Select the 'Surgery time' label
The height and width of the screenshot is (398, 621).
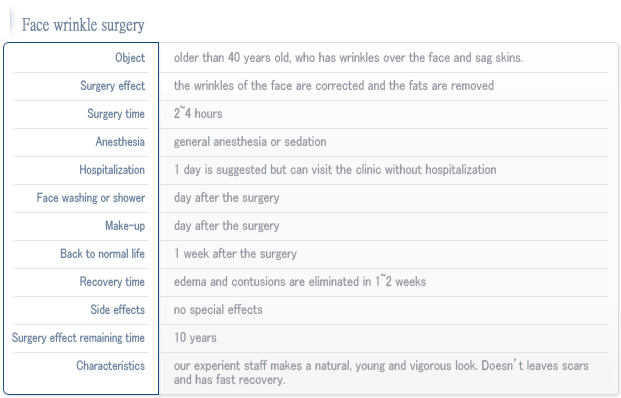pos(116,114)
